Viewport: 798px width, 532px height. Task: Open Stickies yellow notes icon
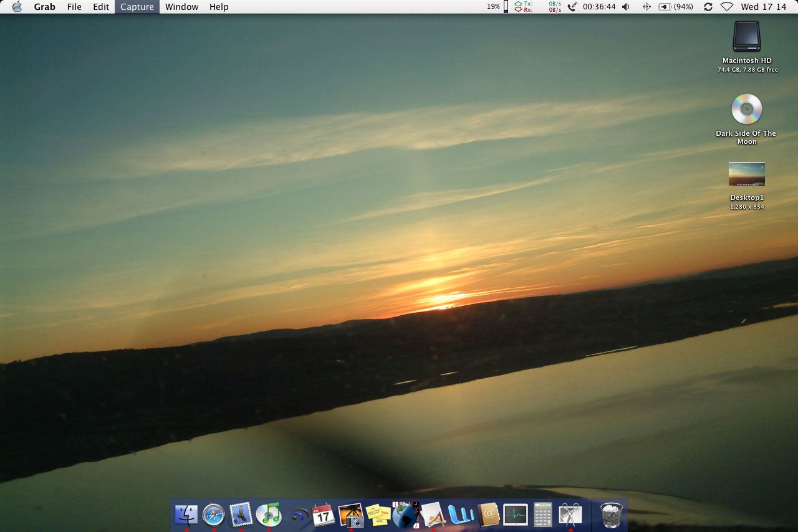click(378, 515)
